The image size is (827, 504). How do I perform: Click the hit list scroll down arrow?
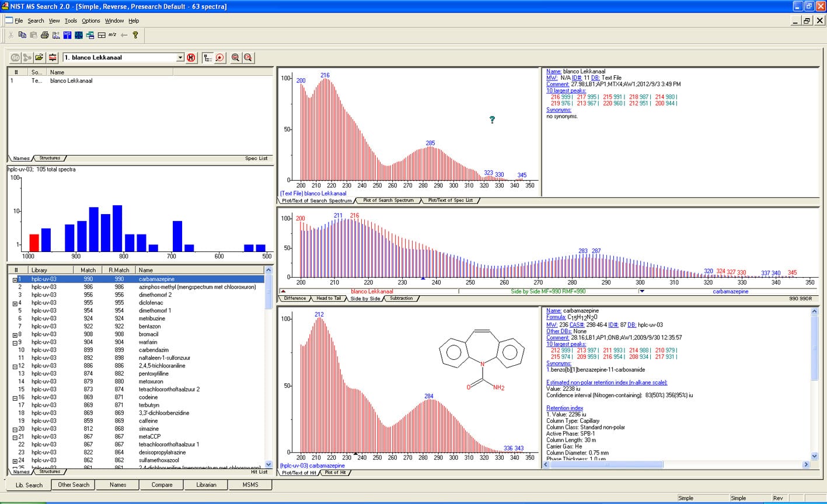[268, 465]
